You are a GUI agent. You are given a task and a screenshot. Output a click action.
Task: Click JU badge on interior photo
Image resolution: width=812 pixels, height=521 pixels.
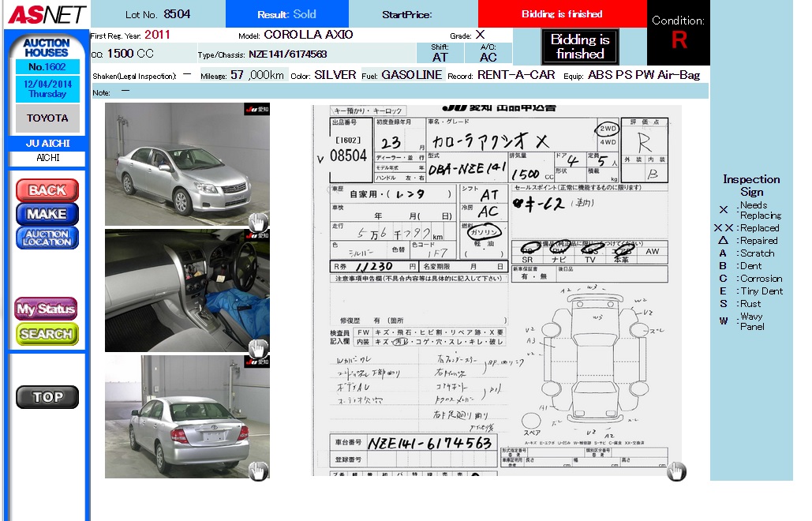(256, 235)
